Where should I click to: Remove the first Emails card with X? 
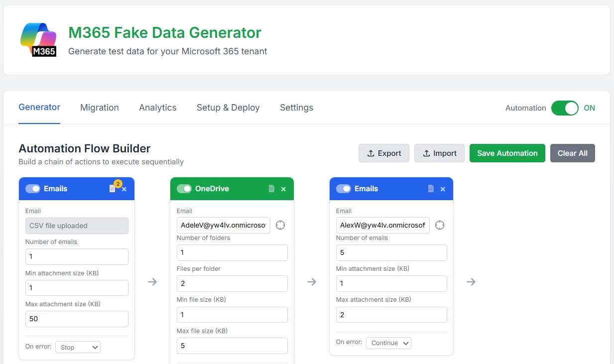[x=124, y=189]
